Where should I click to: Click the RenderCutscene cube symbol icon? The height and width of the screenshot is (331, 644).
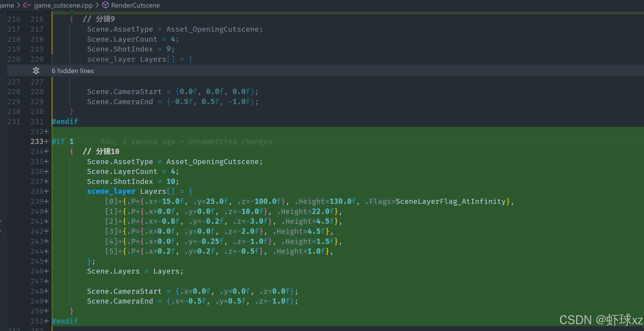(105, 5)
